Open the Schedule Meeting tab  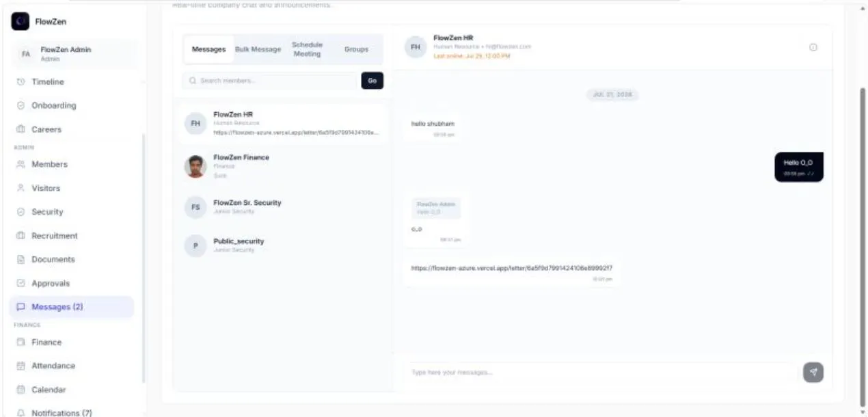pos(307,49)
